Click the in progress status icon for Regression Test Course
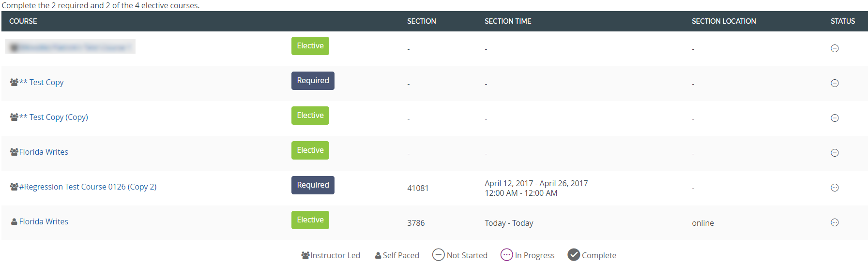 [835, 188]
